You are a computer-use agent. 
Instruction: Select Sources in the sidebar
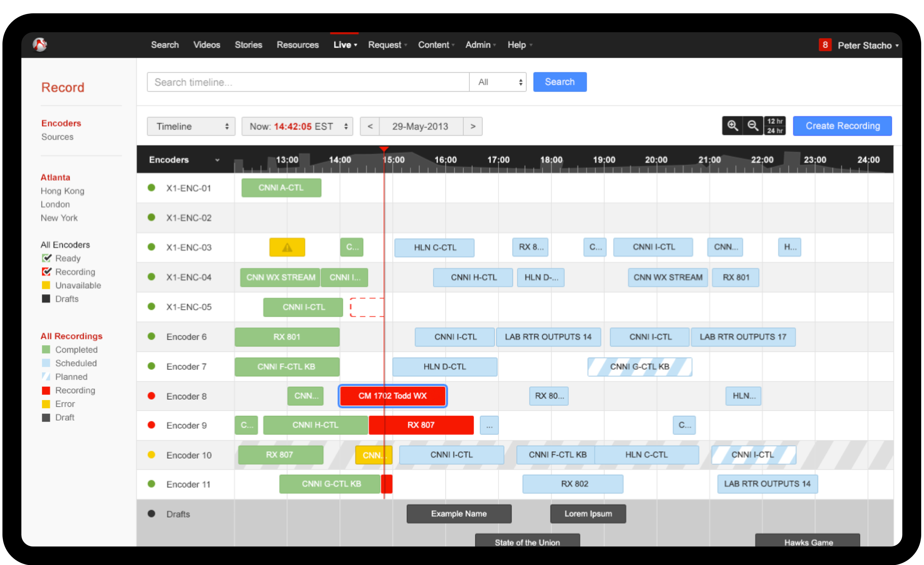(x=57, y=137)
